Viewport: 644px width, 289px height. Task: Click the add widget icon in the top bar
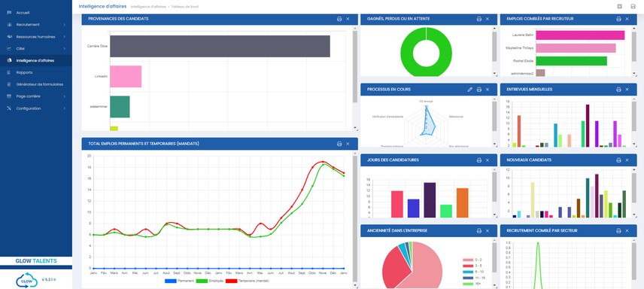click(620, 6)
